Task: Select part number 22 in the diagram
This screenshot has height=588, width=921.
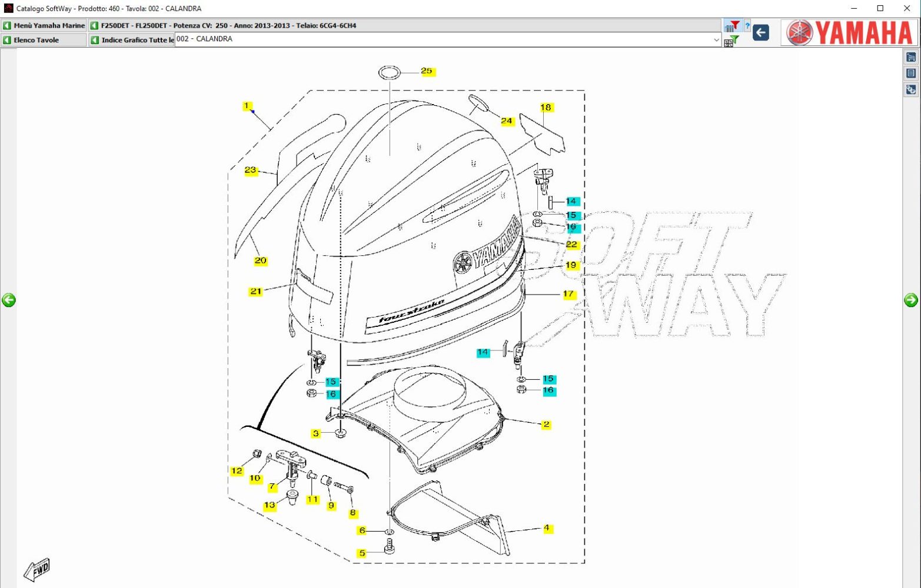Action: [x=571, y=245]
